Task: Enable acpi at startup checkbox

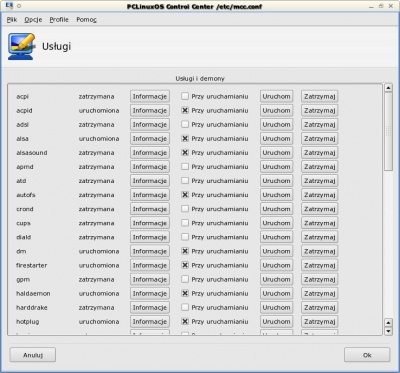Action: tap(185, 96)
